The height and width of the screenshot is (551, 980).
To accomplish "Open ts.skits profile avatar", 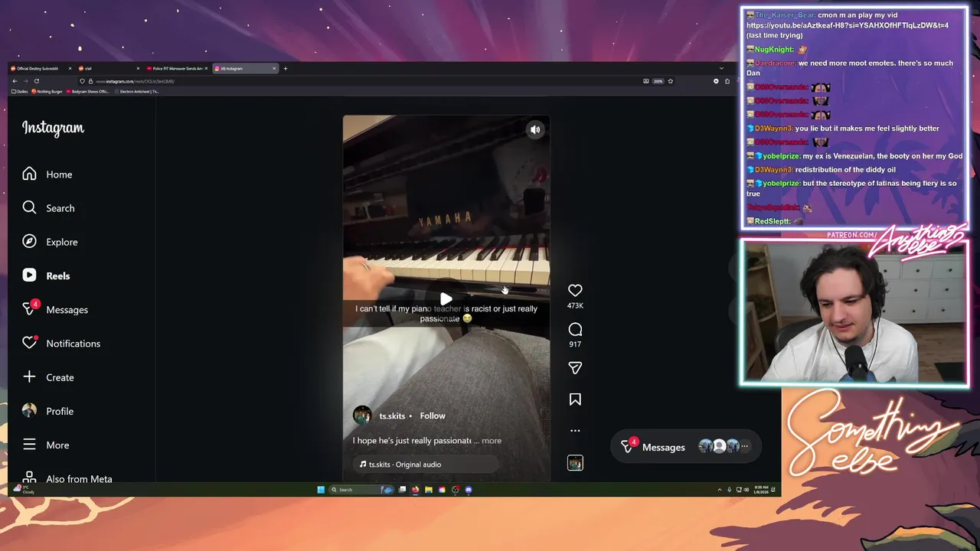I will tap(362, 416).
